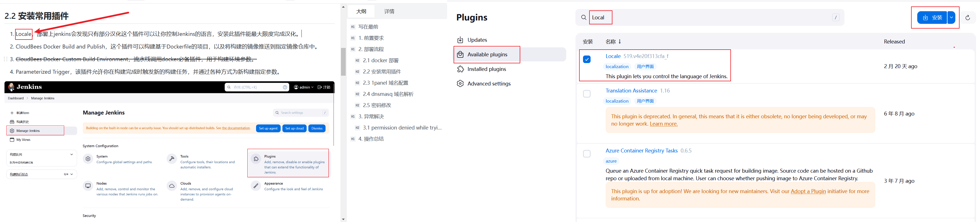980x222 pixels.
Task: Click the Advanced settings gear icon
Action: pos(460,84)
